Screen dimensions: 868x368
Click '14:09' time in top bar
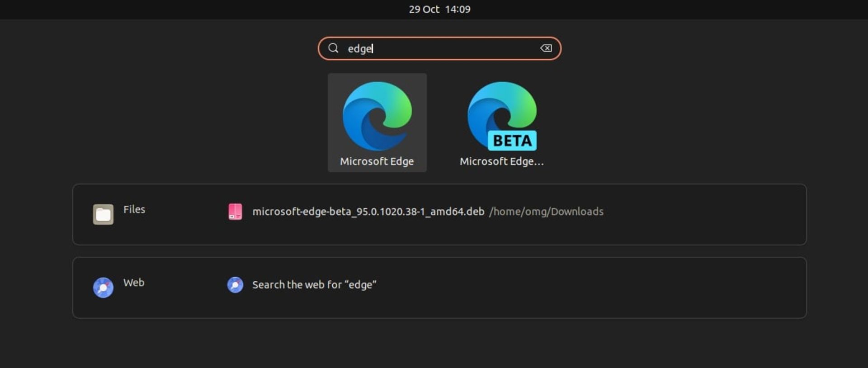(458, 9)
